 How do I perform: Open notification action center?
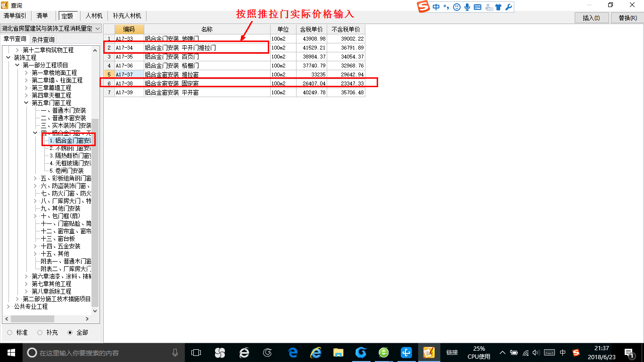tap(629, 353)
